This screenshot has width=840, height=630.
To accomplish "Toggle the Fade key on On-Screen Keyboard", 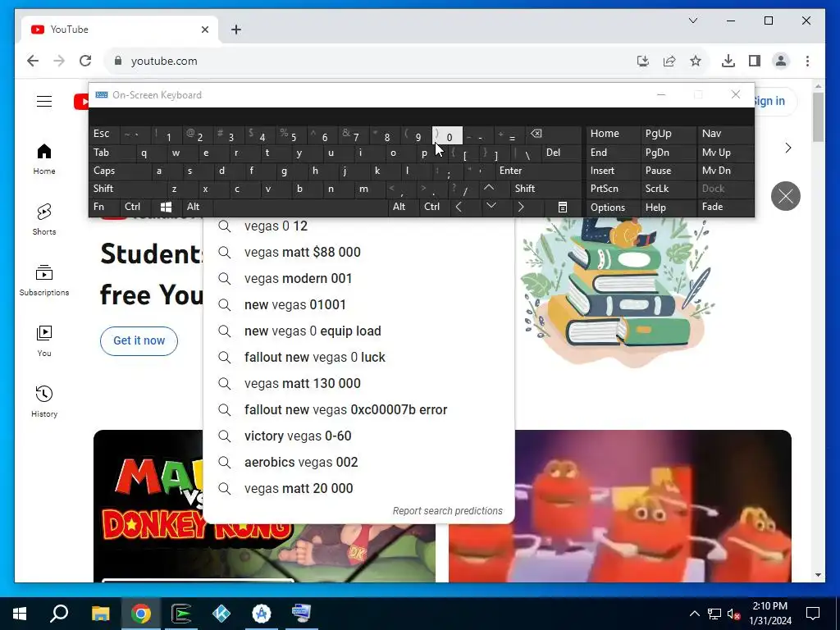I will click(724, 207).
